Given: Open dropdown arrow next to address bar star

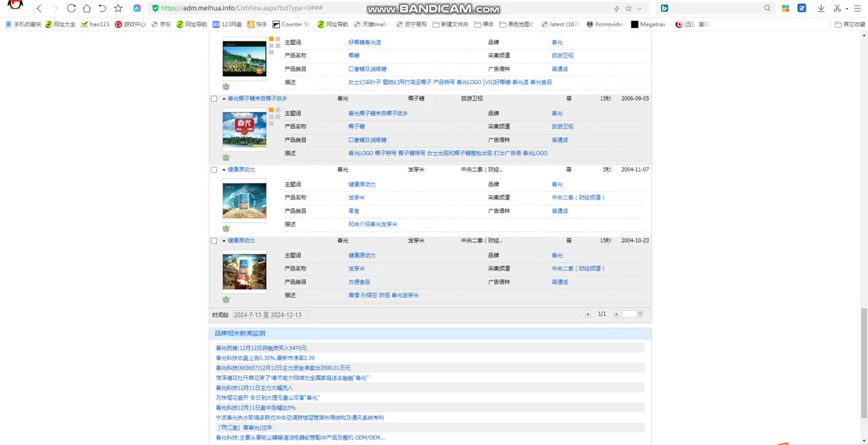Looking at the screenshot, I should (639, 8).
